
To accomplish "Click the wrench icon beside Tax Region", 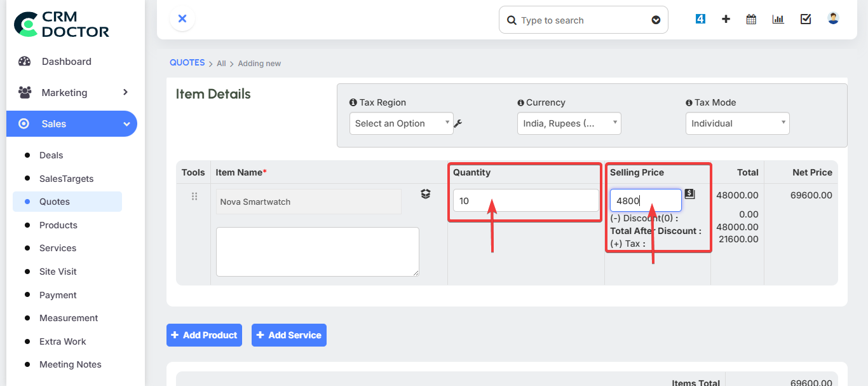I will coord(458,123).
